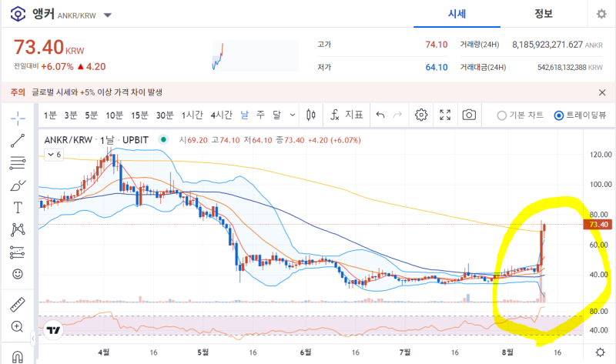This screenshot has width=616, height=364.
Task: Open the ANKR/KRW market pair dropdown
Action: tap(108, 15)
